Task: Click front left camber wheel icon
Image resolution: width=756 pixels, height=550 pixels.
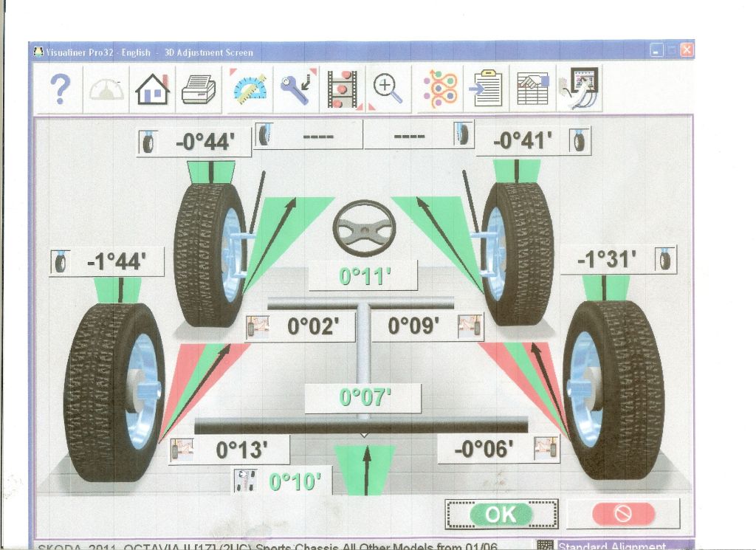Action: click(x=148, y=142)
